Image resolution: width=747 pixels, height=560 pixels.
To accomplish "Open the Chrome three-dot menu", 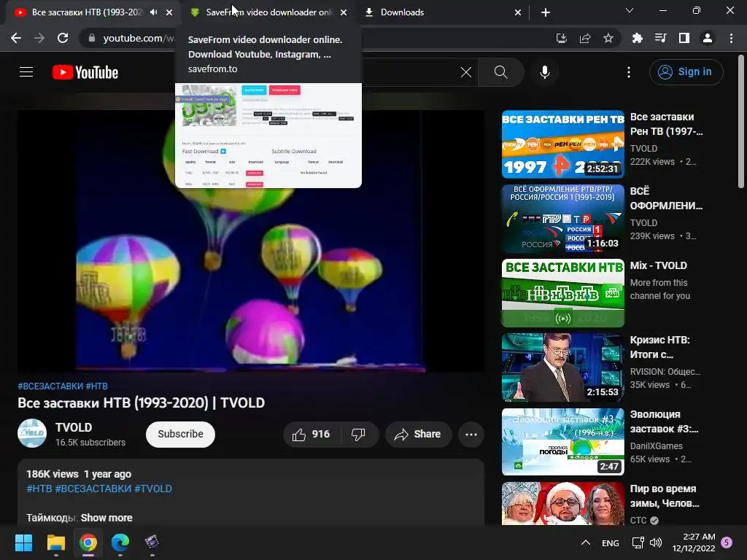I will pos(731,38).
